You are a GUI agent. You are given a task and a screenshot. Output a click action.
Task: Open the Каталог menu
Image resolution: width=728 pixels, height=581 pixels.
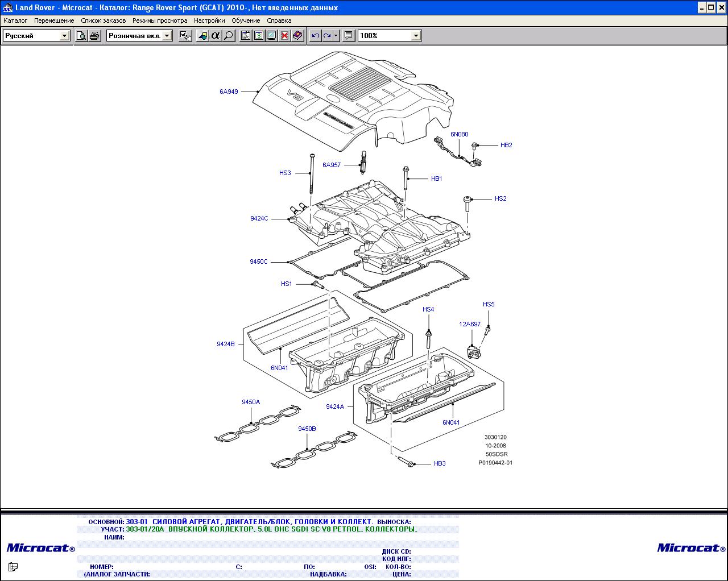(x=15, y=20)
